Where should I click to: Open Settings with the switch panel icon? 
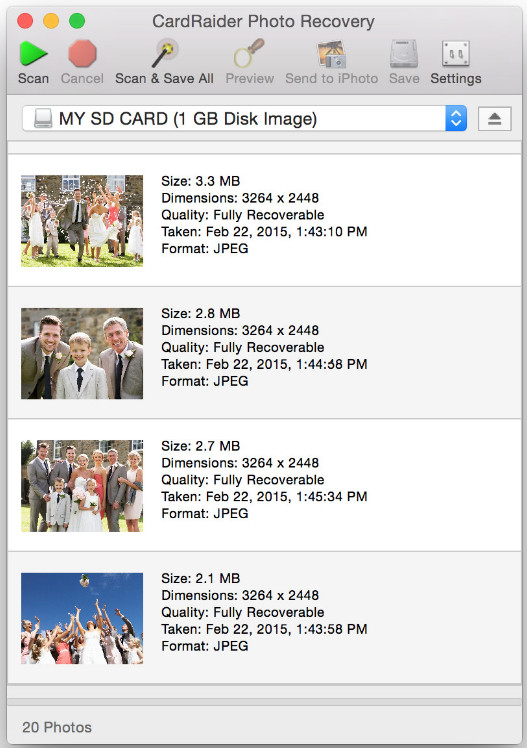click(x=455, y=53)
